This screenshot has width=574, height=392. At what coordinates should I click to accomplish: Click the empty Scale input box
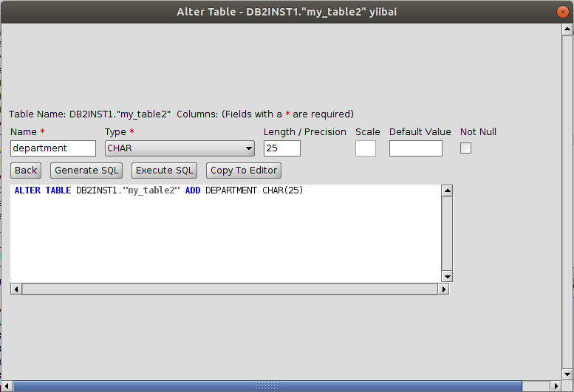point(365,148)
